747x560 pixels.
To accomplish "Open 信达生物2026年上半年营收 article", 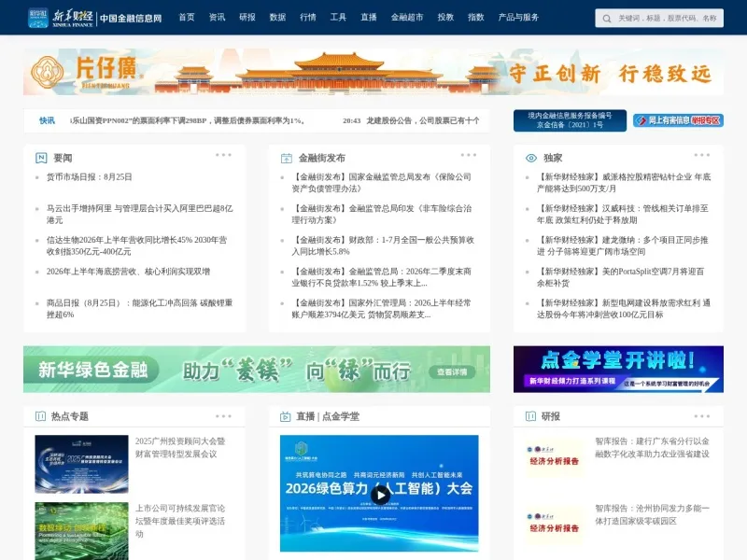I will tap(136, 245).
